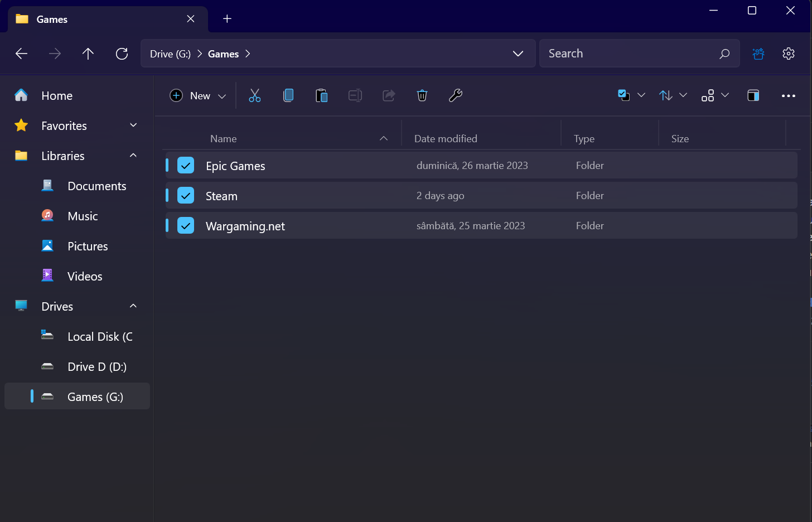This screenshot has height=522, width=812.
Task: Sort by the Type column header
Action: tap(584, 138)
